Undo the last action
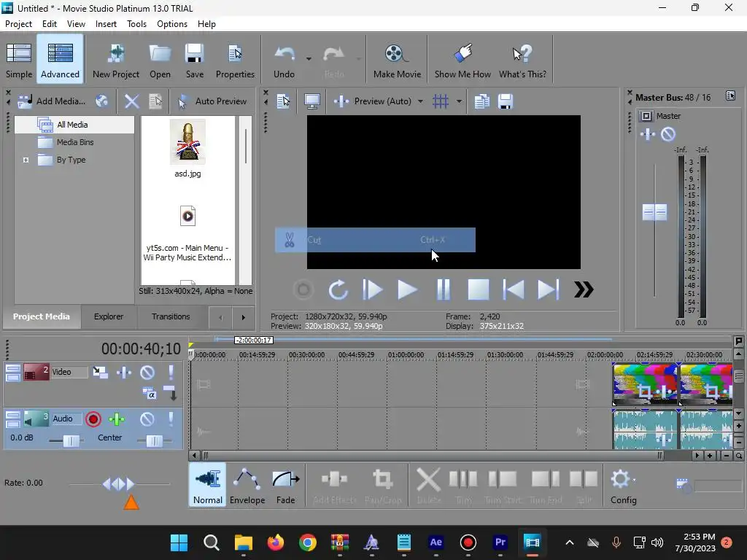Screen dimensions: 747x560 (x=284, y=60)
